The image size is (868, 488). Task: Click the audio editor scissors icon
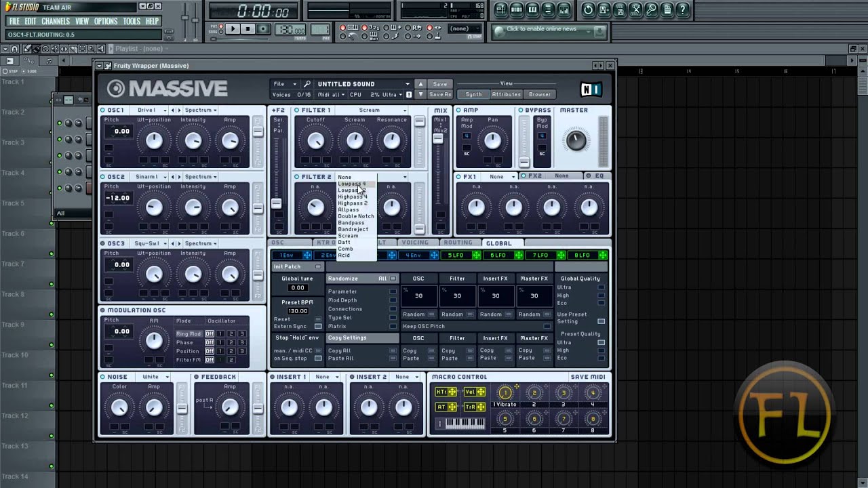tap(635, 9)
